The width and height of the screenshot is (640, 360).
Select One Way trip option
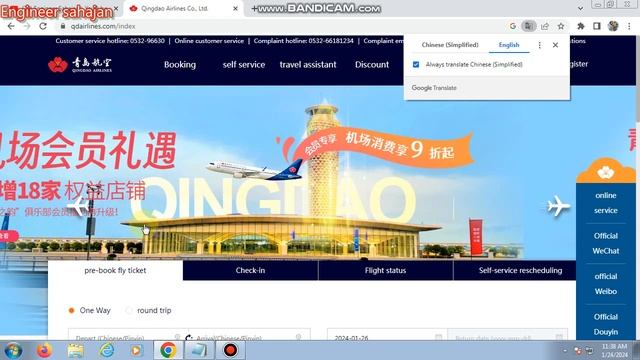[71, 311]
